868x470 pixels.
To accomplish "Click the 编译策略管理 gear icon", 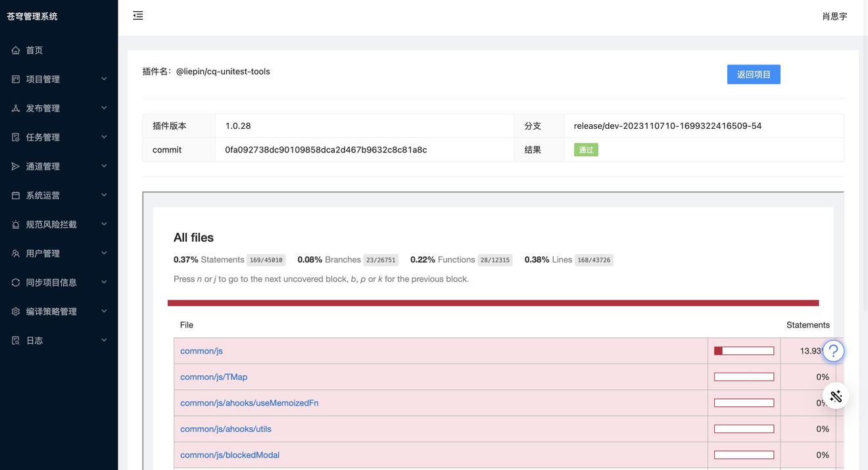I will pos(16,312).
